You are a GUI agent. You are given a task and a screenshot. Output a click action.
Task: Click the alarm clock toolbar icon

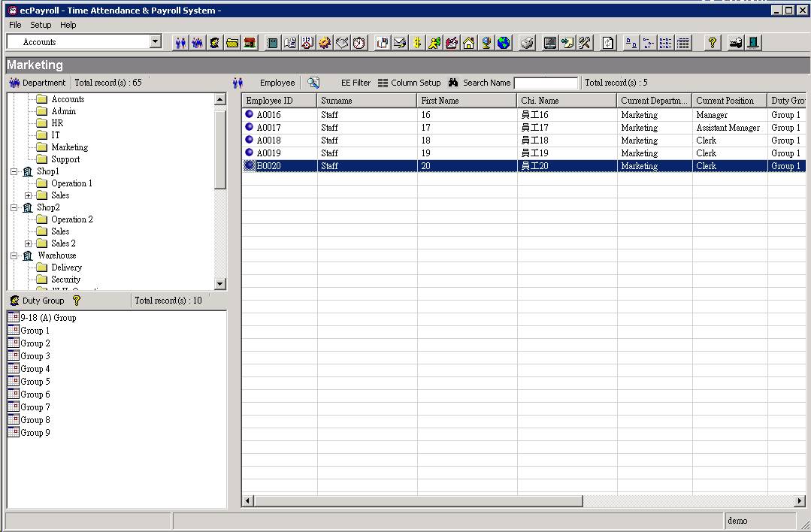point(359,43)
